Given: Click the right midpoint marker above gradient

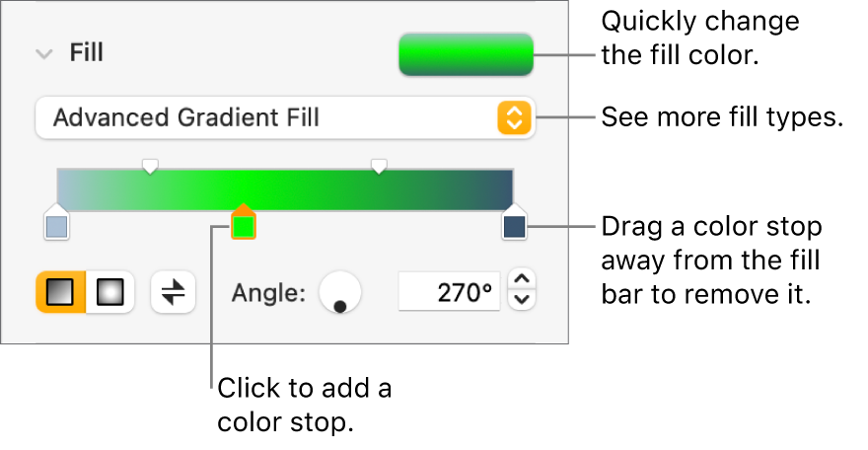Looking at the screenshot, I should (379, 165).
